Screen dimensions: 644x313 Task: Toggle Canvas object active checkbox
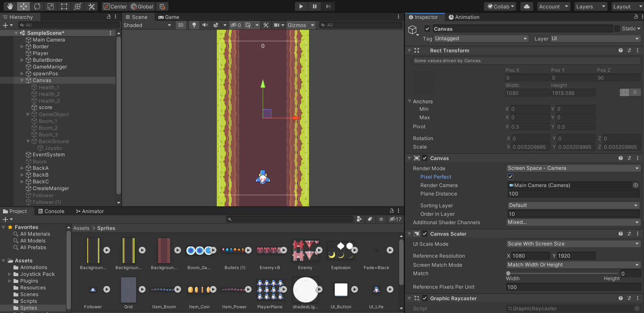[x=427, y=29]
